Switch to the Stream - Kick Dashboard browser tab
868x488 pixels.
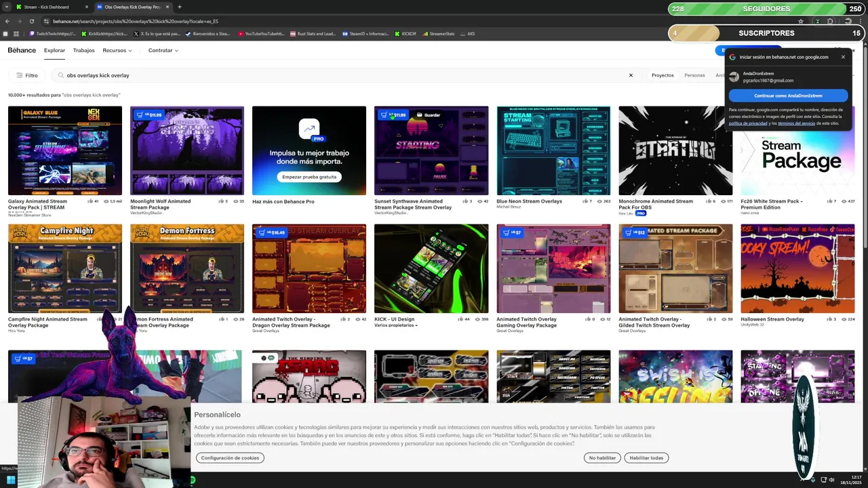(52, 7)
